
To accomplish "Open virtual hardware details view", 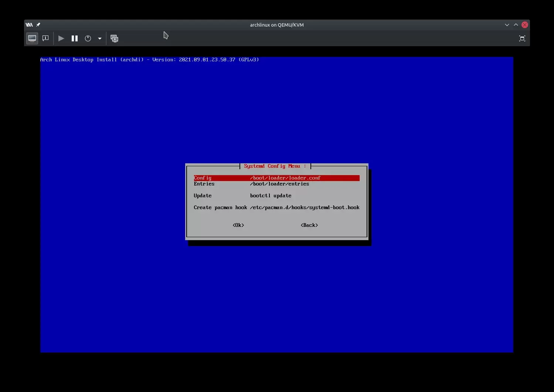I will pos(45,38).
